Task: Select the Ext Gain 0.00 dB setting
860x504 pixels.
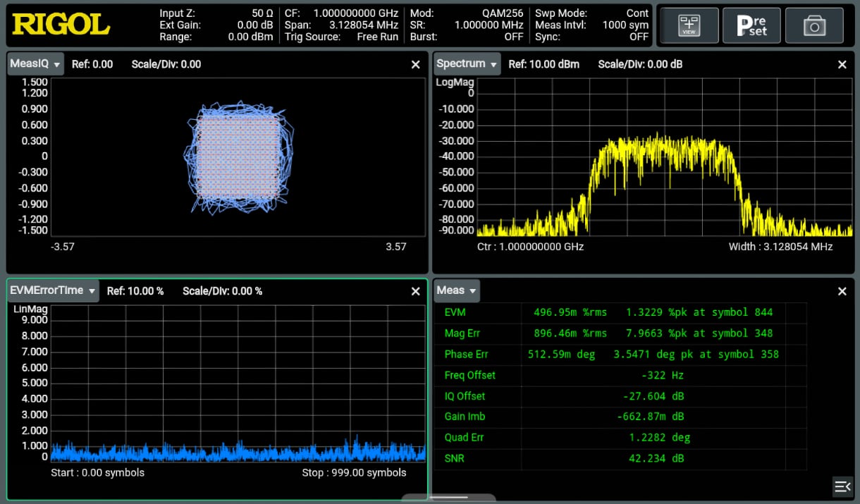Action: [x=216, y=25]
